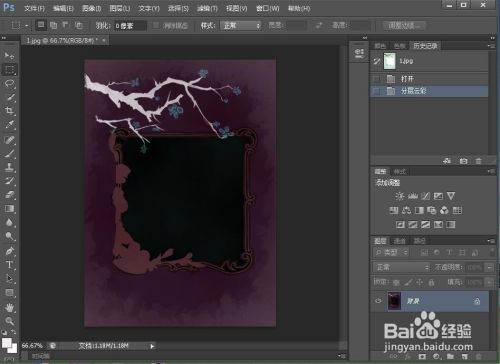Create new adjustment layer half-circle icon
This screenshot has width=500, height=364.
(436, 357)
